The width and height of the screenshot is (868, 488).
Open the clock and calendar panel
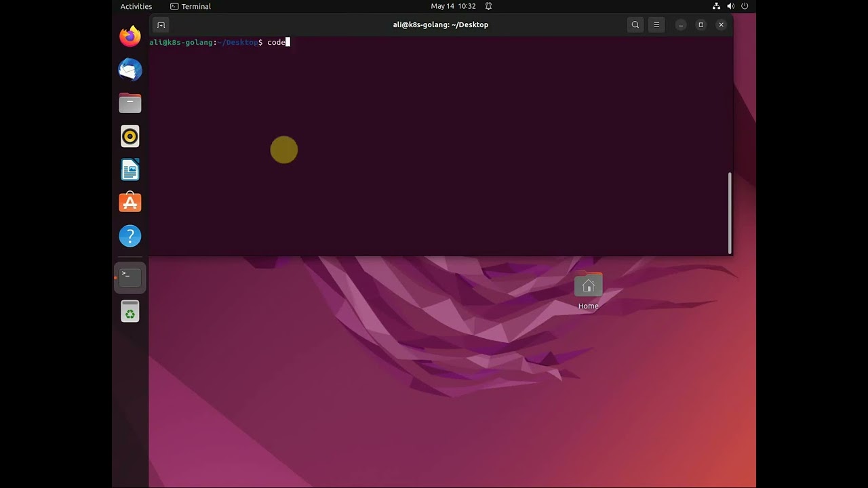pyautogui.click(x=453, y=6)
